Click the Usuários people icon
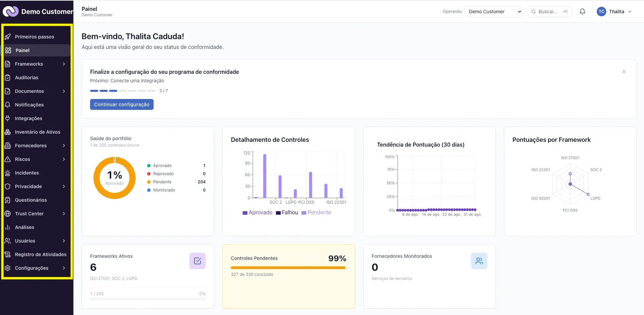This screenshot has width=644, height=315. pos(7,241)
